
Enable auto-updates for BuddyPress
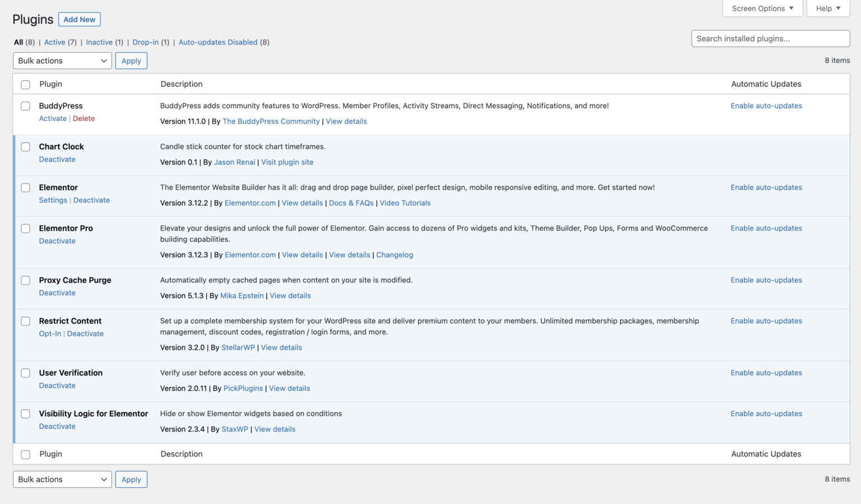[766, 106]
